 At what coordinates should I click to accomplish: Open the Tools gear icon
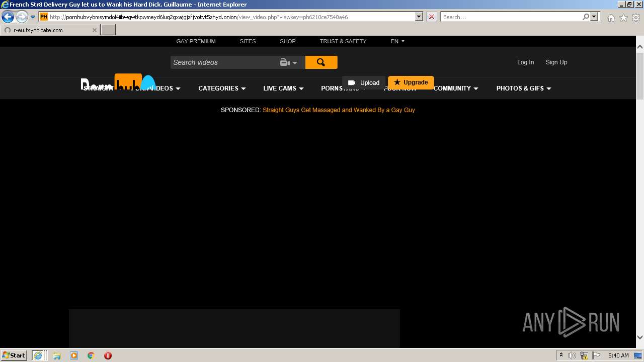click(x=636, y=18)
